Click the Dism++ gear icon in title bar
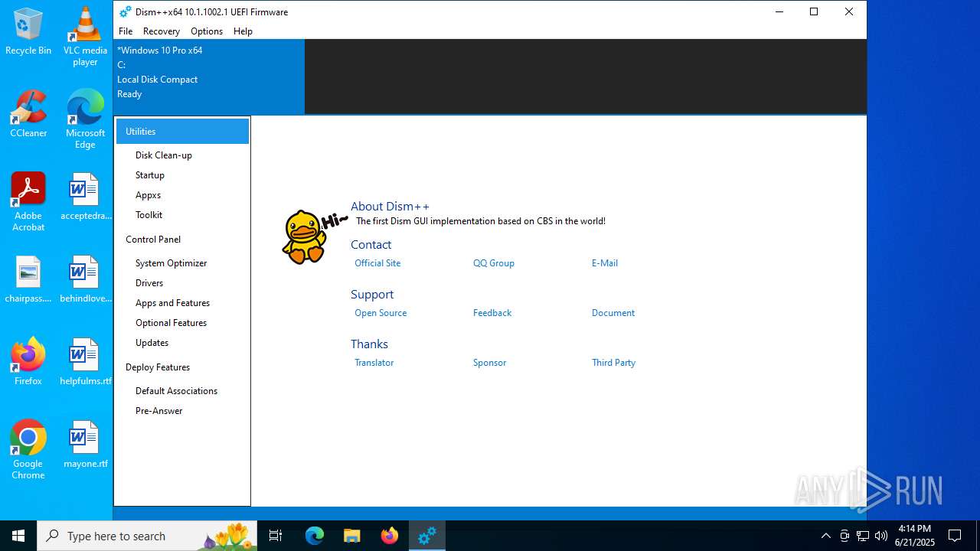The image size is (980, 551). coord(126,11)
